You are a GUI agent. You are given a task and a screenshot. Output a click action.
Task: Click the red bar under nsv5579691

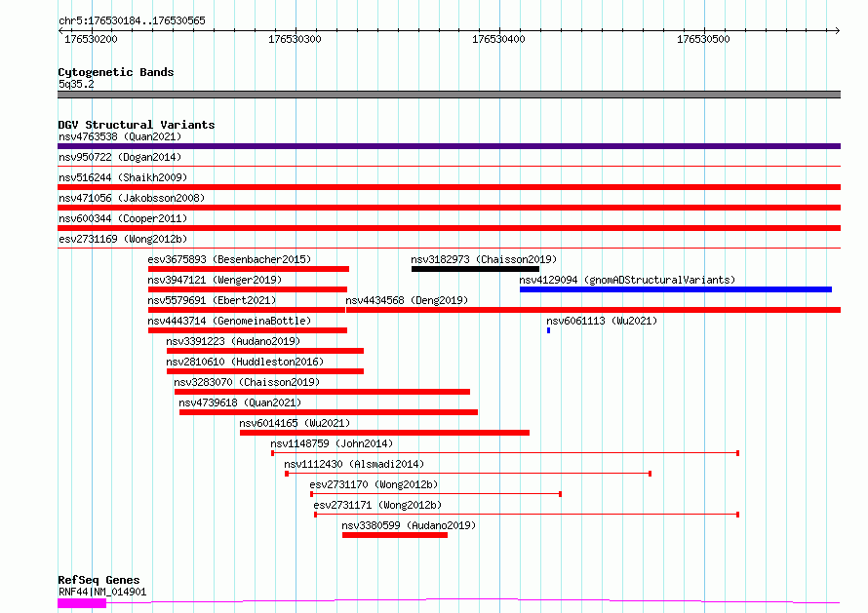[x=247, y=310]
